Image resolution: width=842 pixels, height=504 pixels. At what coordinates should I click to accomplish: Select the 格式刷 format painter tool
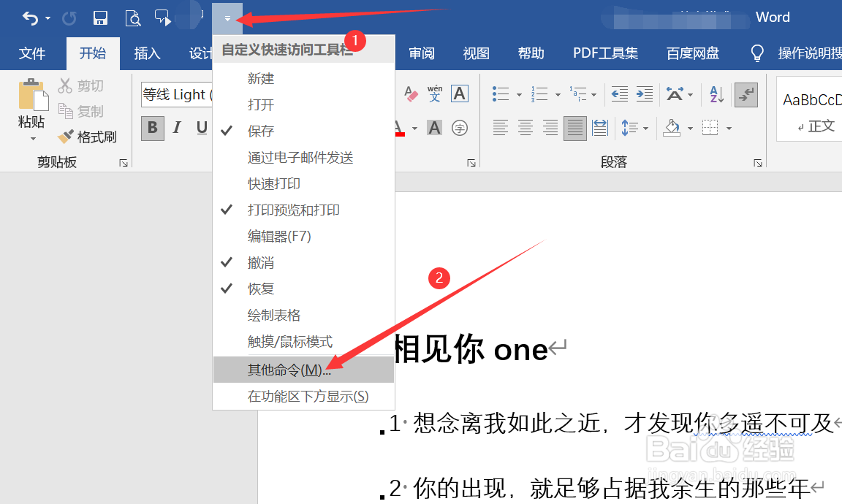point(88,137)
